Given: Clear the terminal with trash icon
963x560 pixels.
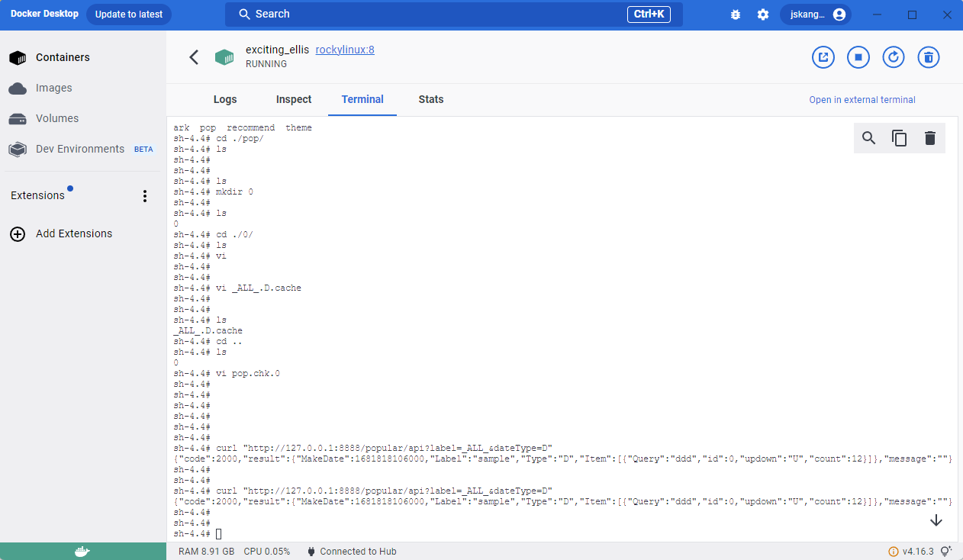Looking at the screenshot, I should [929, 138].
